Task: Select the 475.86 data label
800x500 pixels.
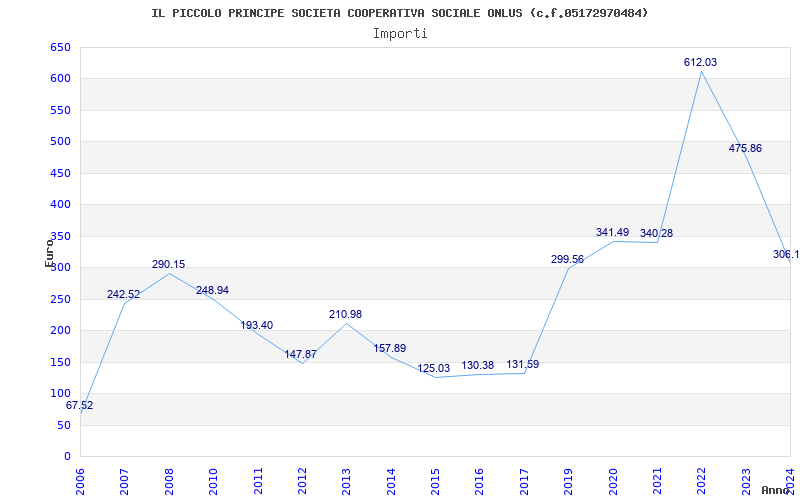Action: pos(745,149)
